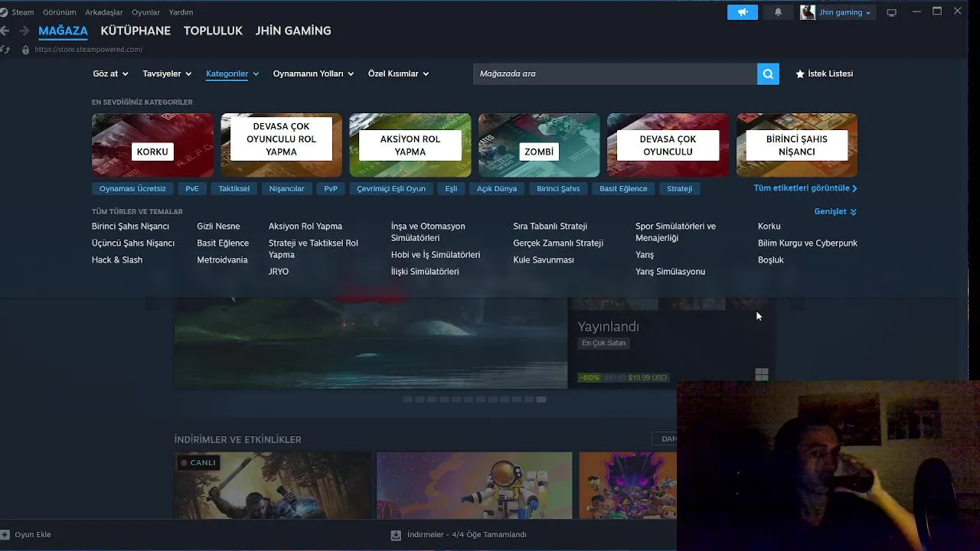Image resolution: width=980 pixels, height=551 pixels.
Task: Expand the Oynamanın Yolları dropdown
Action: click(x=313, y=73)
